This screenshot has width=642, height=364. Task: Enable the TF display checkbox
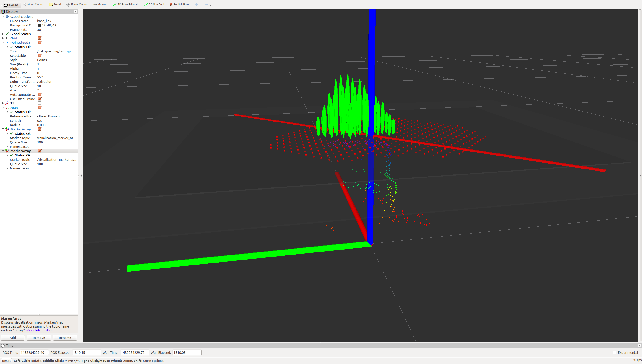tap(39, 103)
